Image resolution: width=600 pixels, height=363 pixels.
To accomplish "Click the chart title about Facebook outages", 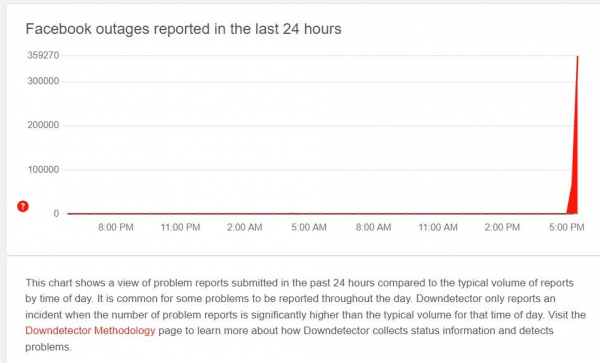I will (x=183, y=29).
